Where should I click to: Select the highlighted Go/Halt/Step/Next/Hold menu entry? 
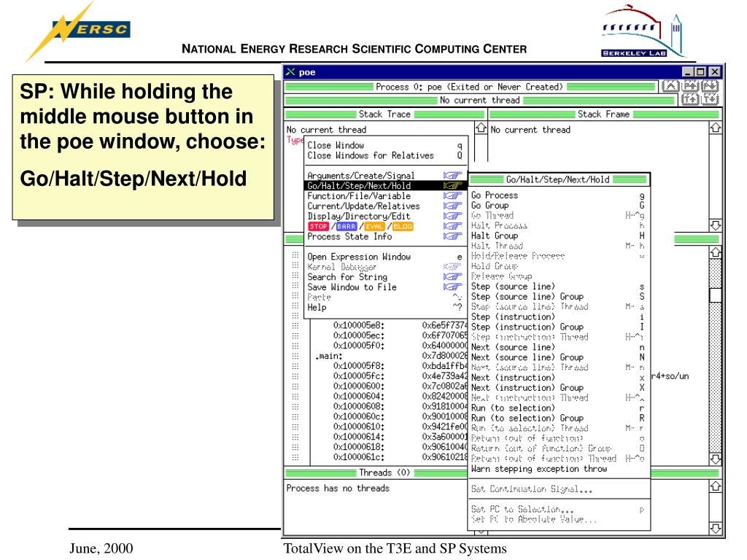click(x=385, y=186)
